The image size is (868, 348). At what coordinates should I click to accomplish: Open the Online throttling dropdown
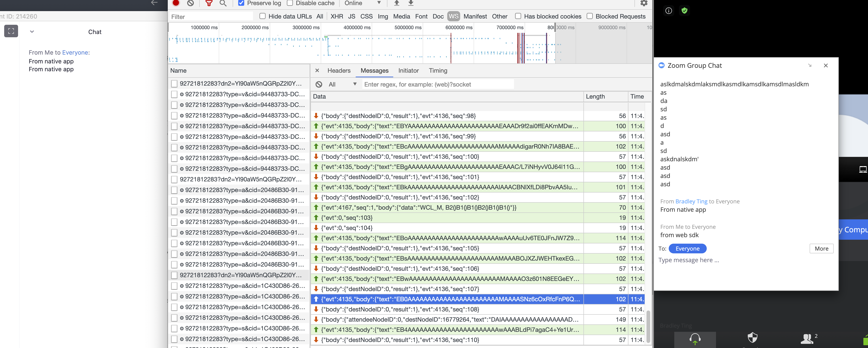[x=362, y=3]
